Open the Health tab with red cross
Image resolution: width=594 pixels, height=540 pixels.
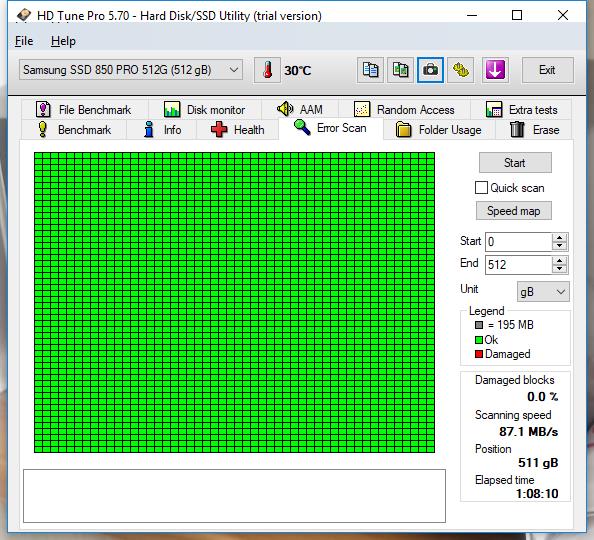pos(238,130)
